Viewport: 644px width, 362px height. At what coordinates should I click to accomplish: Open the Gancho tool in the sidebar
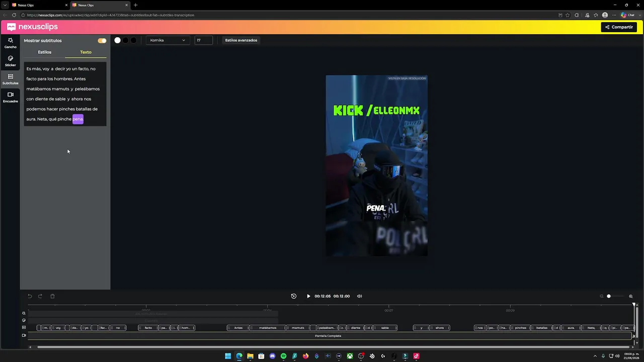coord(10,43)
